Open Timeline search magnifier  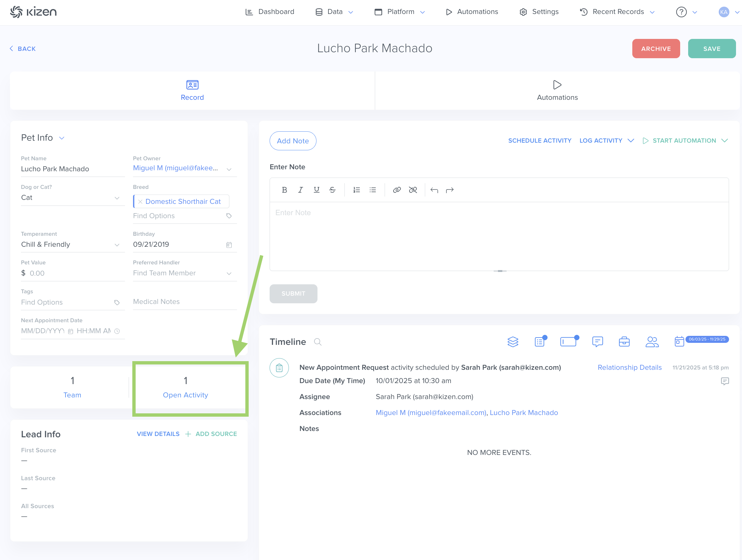point(317,342)
